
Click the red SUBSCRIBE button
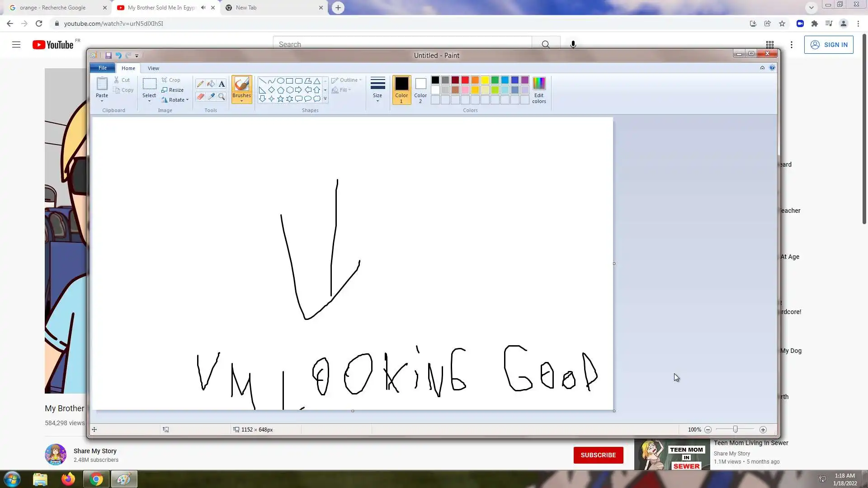pyautogui.click(x=598, y=455)
